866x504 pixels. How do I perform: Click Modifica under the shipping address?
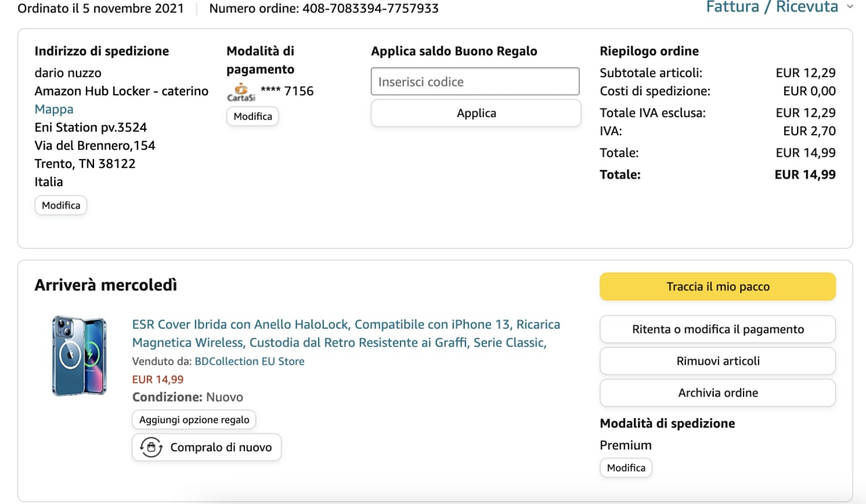[61, 205]
